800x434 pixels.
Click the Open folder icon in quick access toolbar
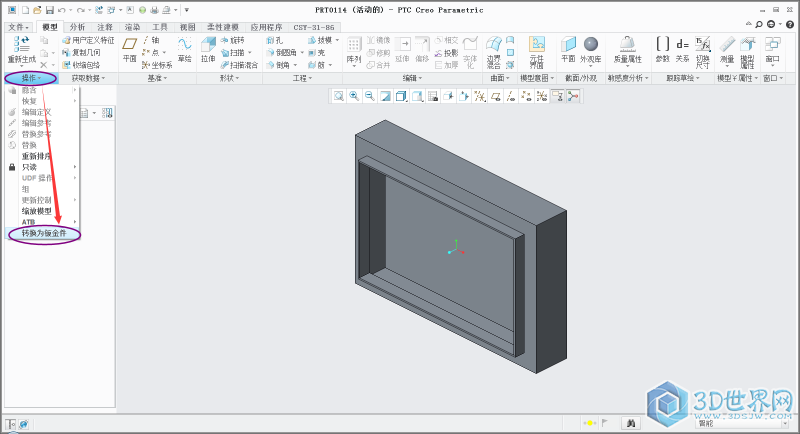37,10
